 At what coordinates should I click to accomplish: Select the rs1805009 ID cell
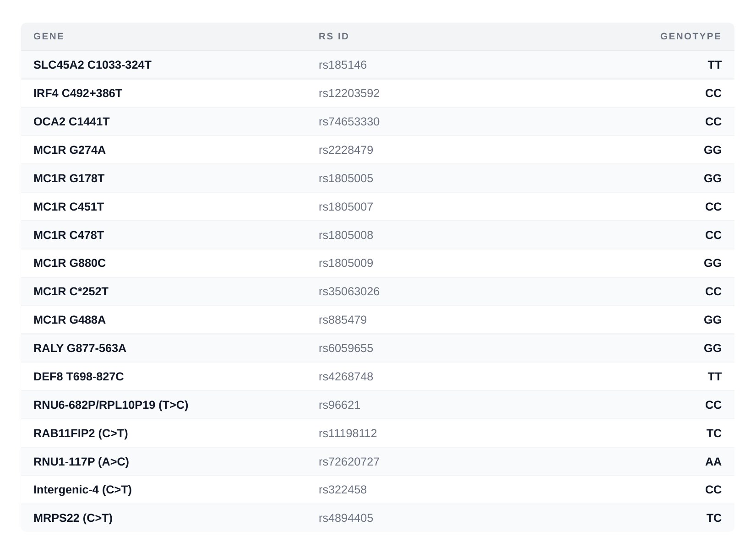[x=346, y=263]
